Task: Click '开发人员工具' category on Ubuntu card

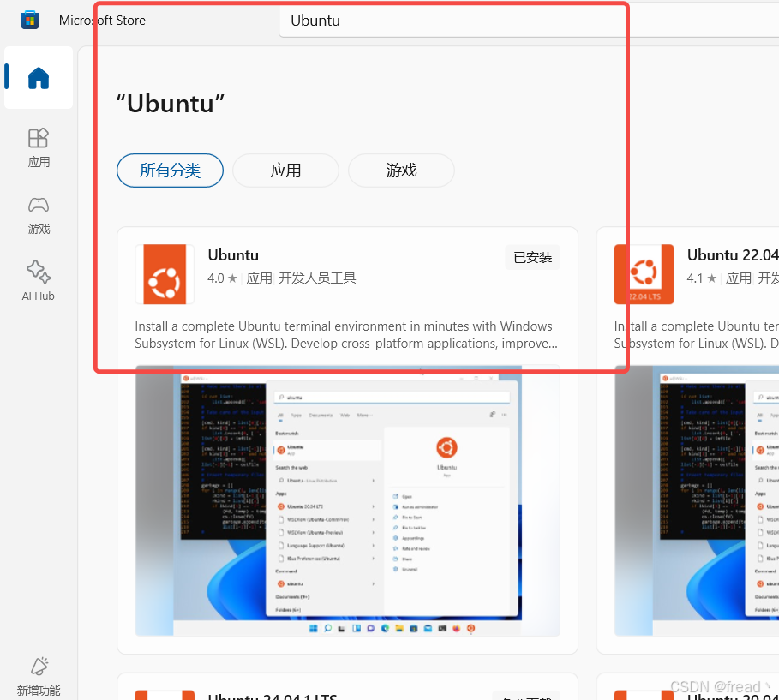Action: [317, 278]
